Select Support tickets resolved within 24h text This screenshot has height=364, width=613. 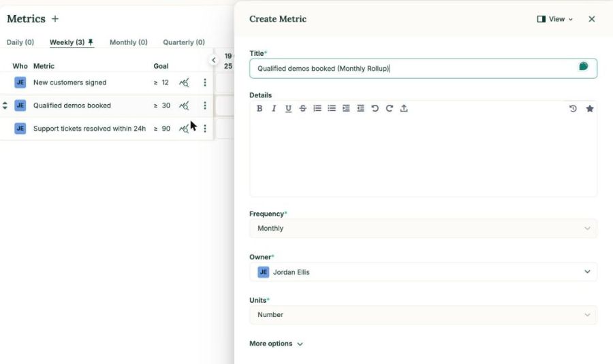(89, 129)
